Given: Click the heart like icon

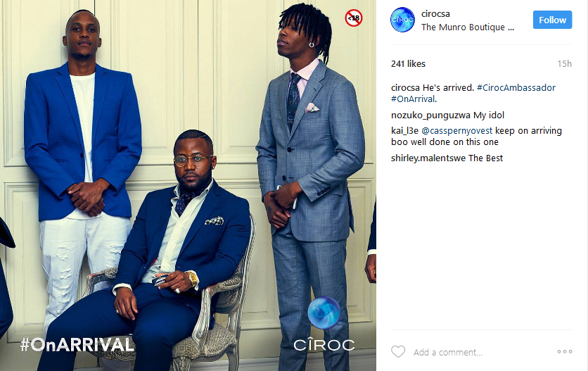Looking at the screenshot, I should 398,352.
